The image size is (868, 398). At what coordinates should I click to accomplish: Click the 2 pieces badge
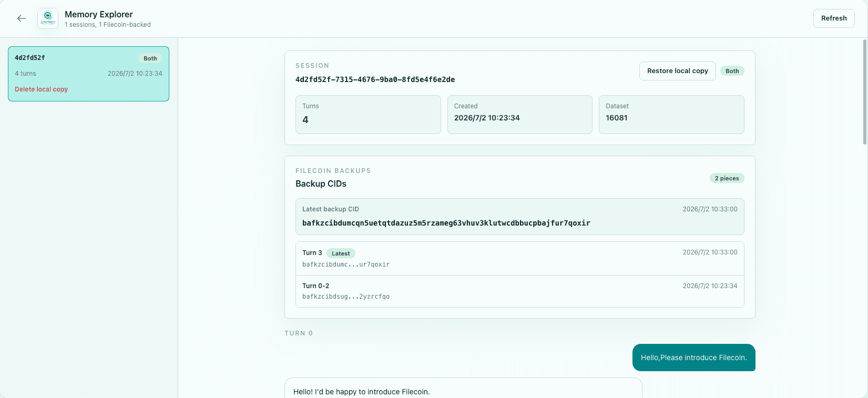[727, 178]
